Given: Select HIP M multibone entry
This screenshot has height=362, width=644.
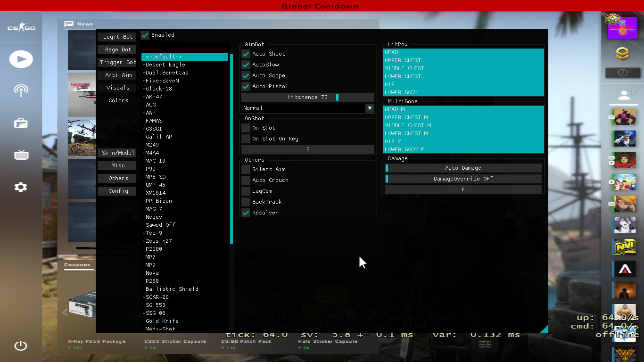Looking at the screenshot, I should pyautogui.click(x=463, y=141).
